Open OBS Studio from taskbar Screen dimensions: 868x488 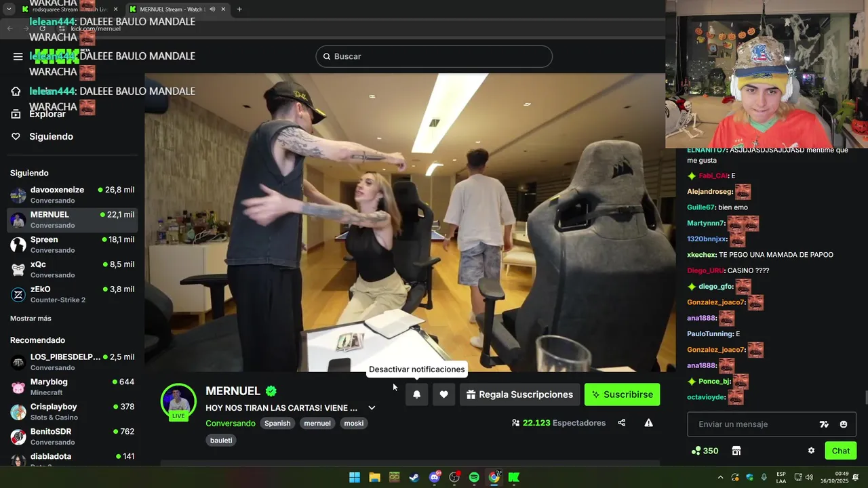click(x=454, y=477)
